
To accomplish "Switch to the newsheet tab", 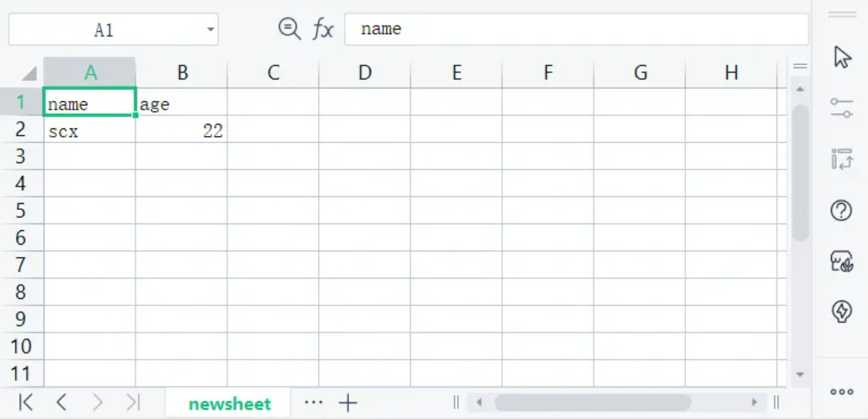I will point(230,403).
